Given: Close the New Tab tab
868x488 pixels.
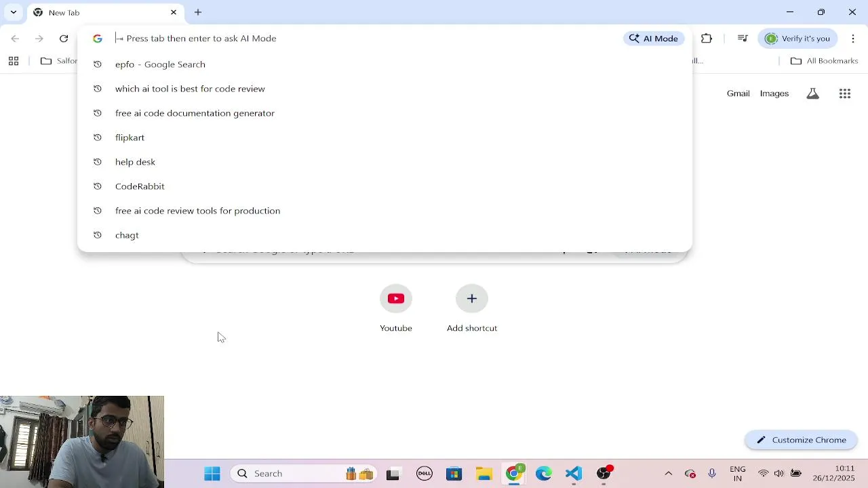Looking at the screenshot, I should click(x=173, y=12).
